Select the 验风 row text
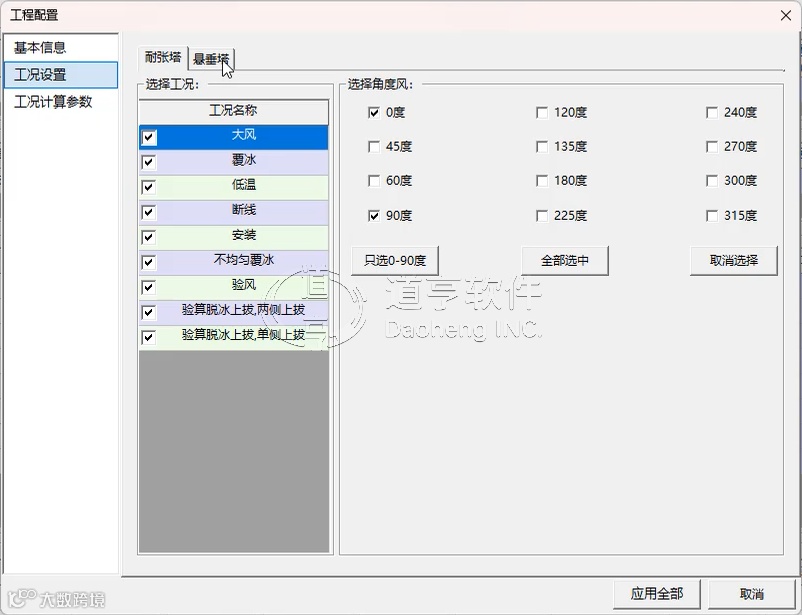The width and height of the screenshot is (802, 615). tap(243, 284)
